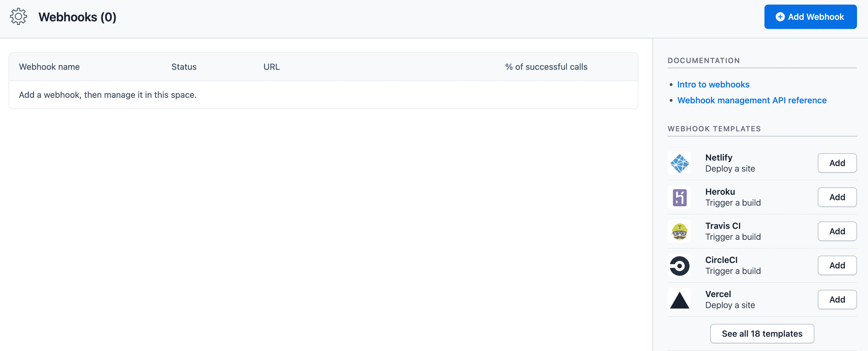Click the Travis CI Trigger a build icon

pos(680,231)
